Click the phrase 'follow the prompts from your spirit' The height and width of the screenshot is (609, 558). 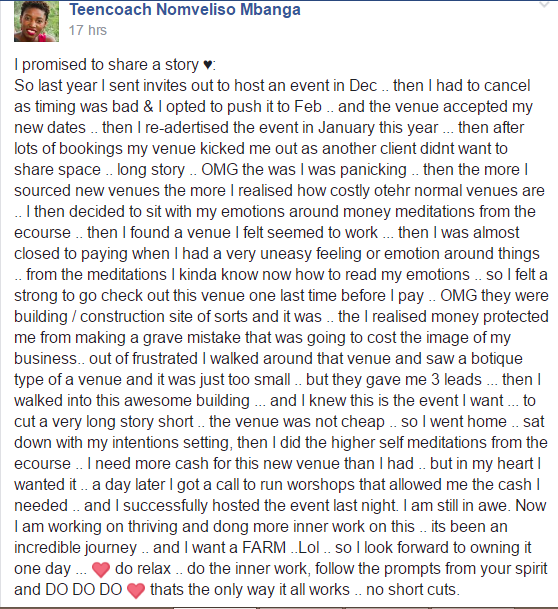(x=431, y=569)
